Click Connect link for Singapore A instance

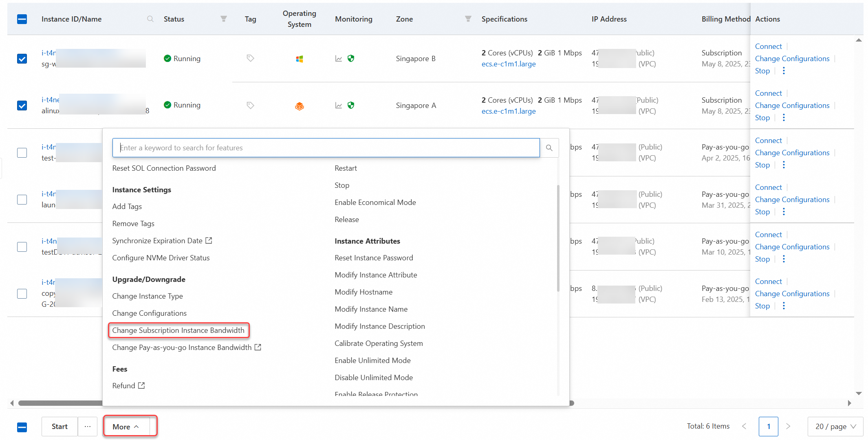pos(768,93)
